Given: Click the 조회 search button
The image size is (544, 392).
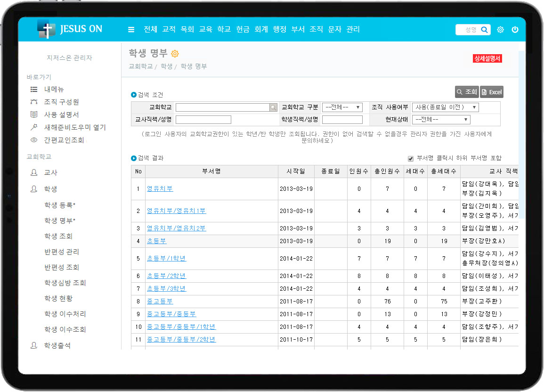Looking at the screenshot, I should coord(466,92).
